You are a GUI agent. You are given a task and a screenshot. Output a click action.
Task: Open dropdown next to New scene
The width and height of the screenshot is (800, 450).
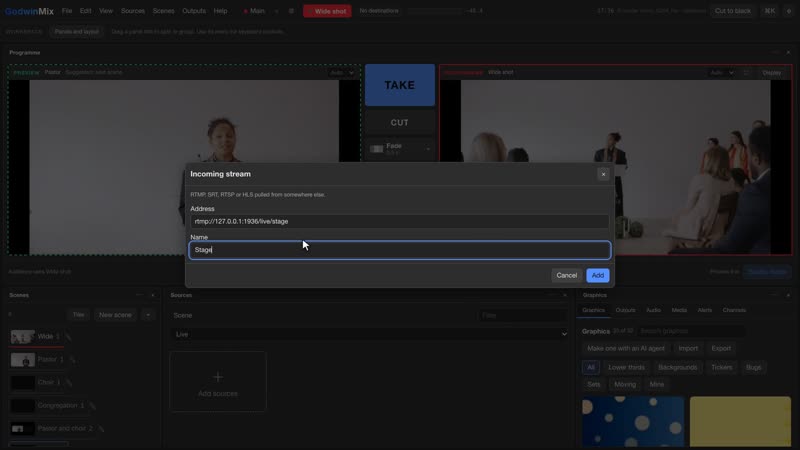[148, 315]
